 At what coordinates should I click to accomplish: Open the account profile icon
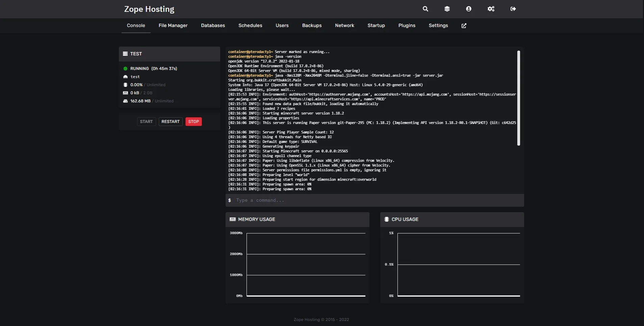click(x=468, y=9)
